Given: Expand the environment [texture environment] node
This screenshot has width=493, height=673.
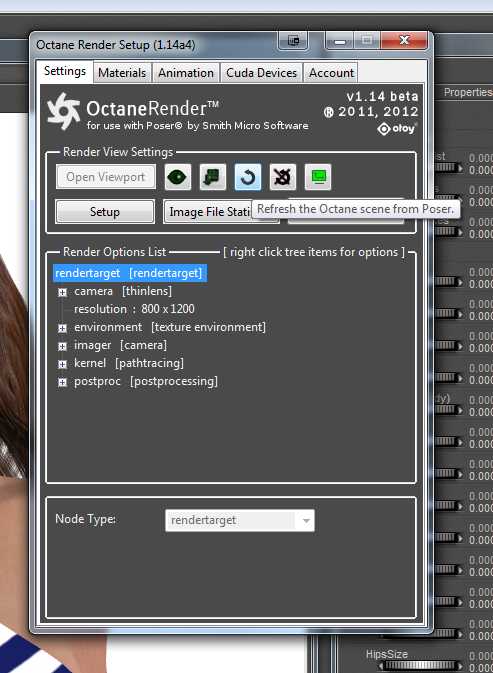Looking at the screenshot, I should point(62,328).
